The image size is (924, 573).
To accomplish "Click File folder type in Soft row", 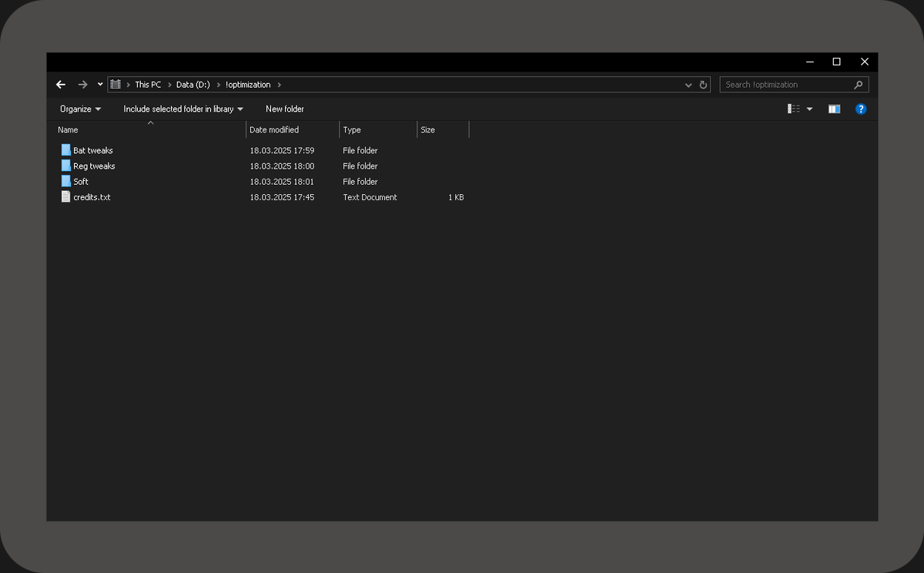I will [360, 181].
